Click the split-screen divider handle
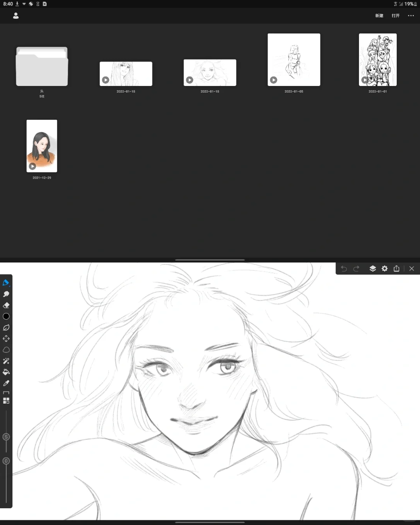 pyautogui.click(x=210, y=260)
